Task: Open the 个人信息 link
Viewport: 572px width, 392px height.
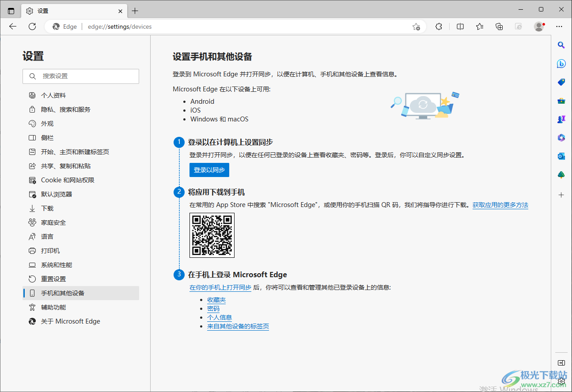Action: coord(220,317)
